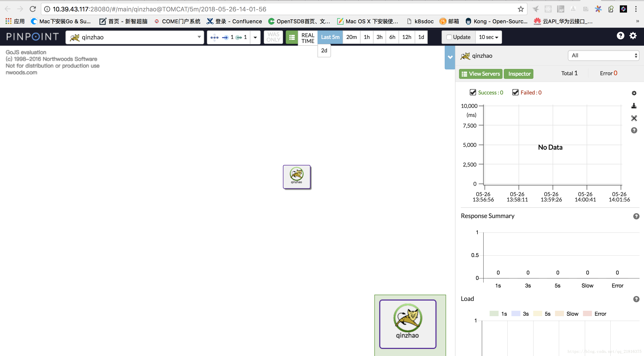Select the Real Time mode tab
This screenshot has height=356, width=644.
tap(307, 37)
